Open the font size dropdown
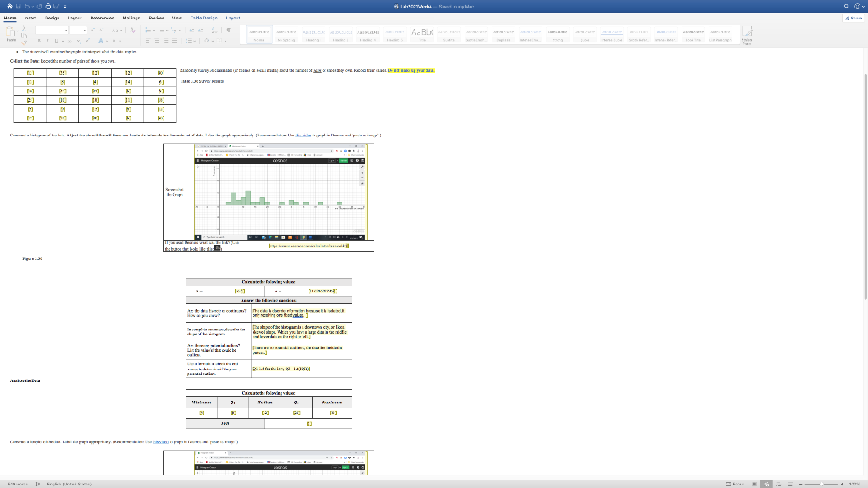Image resolution: width=868 pixels, height=488 pixels. click(85, 30)
